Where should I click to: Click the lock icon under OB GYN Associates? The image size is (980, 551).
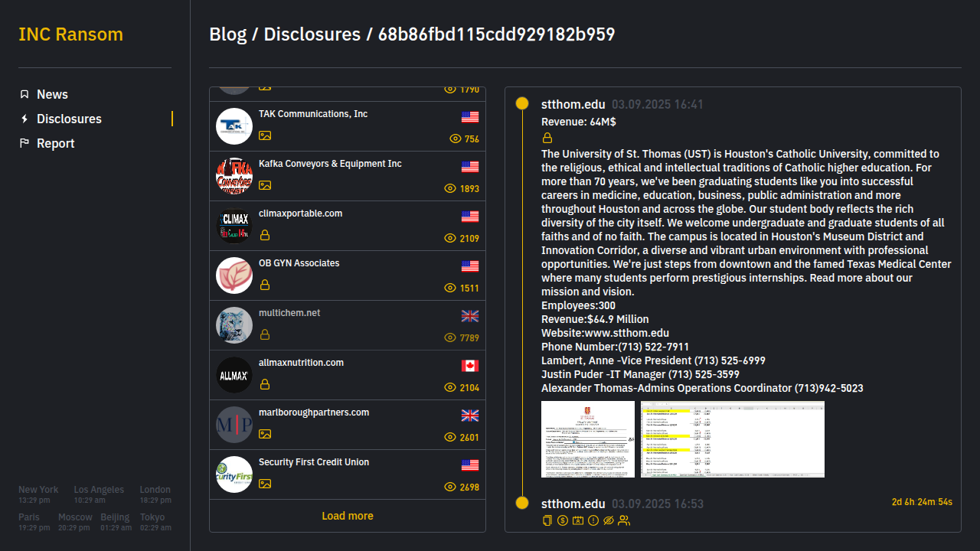[x=265, y=285]
